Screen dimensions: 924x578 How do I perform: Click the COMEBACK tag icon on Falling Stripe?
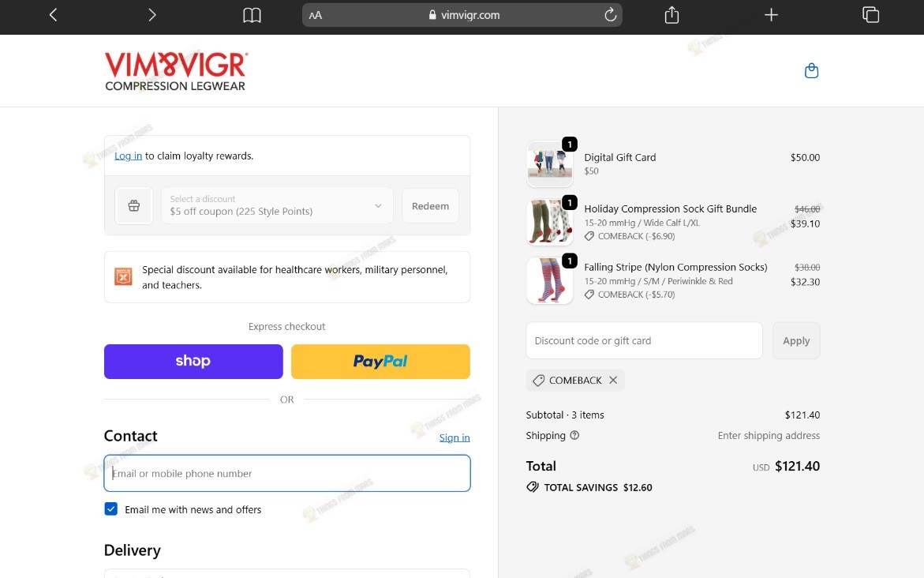589,295
